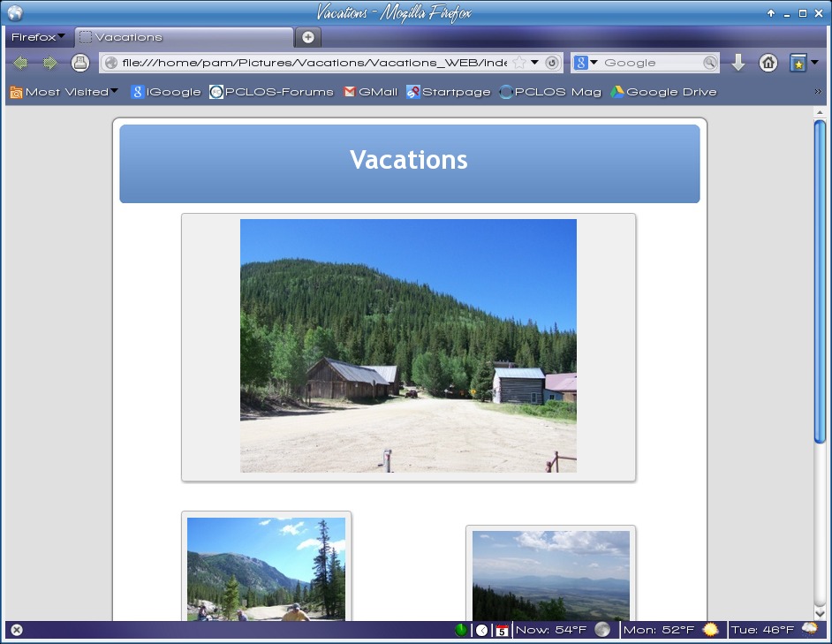The width and height of the screenshot is (832, 644).
Task: Click the search magnifier in Google box
Action: coord(709,63)
